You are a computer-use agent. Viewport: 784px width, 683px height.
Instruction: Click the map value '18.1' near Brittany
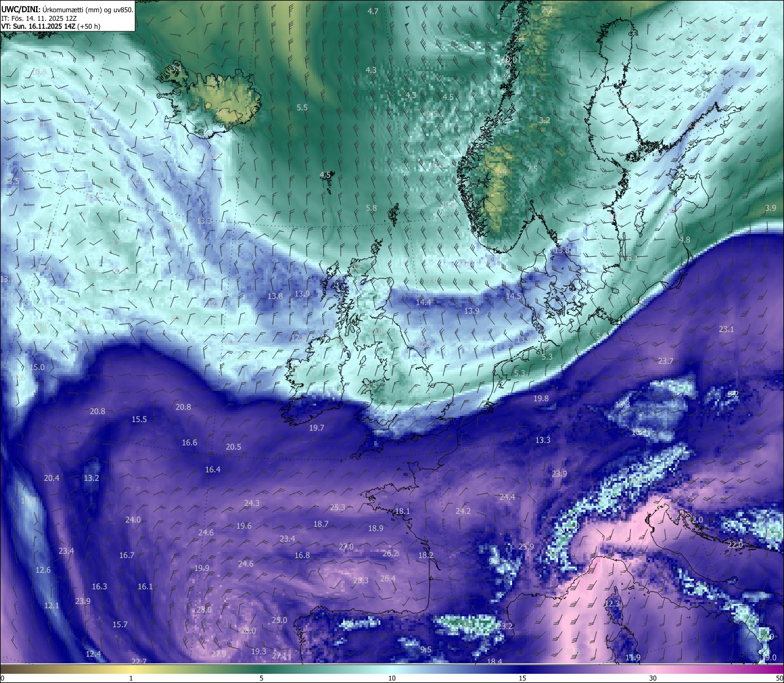point(402,511)
